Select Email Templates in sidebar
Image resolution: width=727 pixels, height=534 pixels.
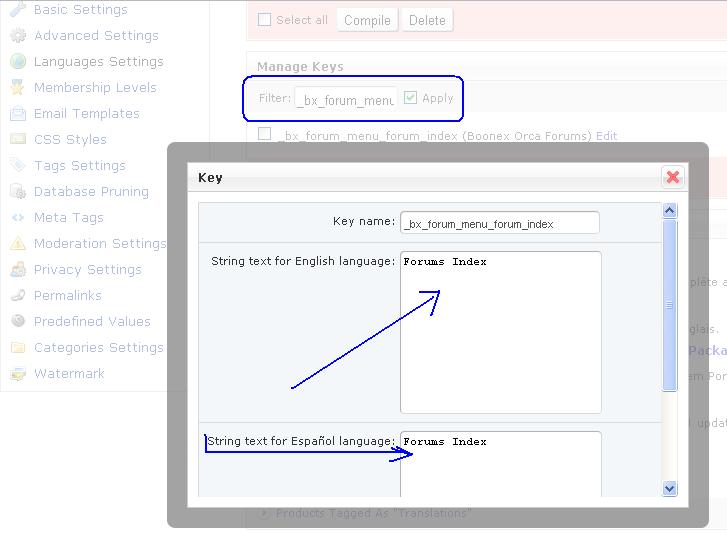click(87, 113)
